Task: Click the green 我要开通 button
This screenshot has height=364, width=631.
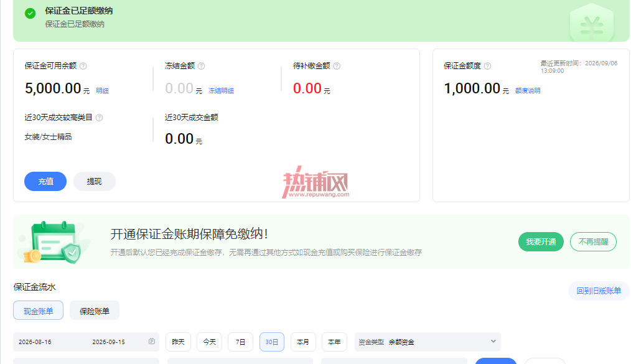Action: (x=541, y=241)
